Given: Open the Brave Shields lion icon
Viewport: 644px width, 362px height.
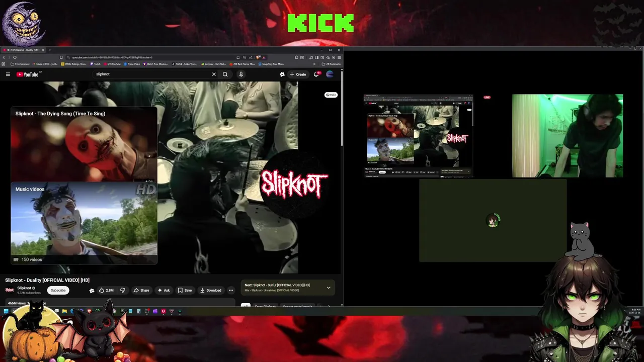Looking at the screenshot, I should (x=258, y=57).
